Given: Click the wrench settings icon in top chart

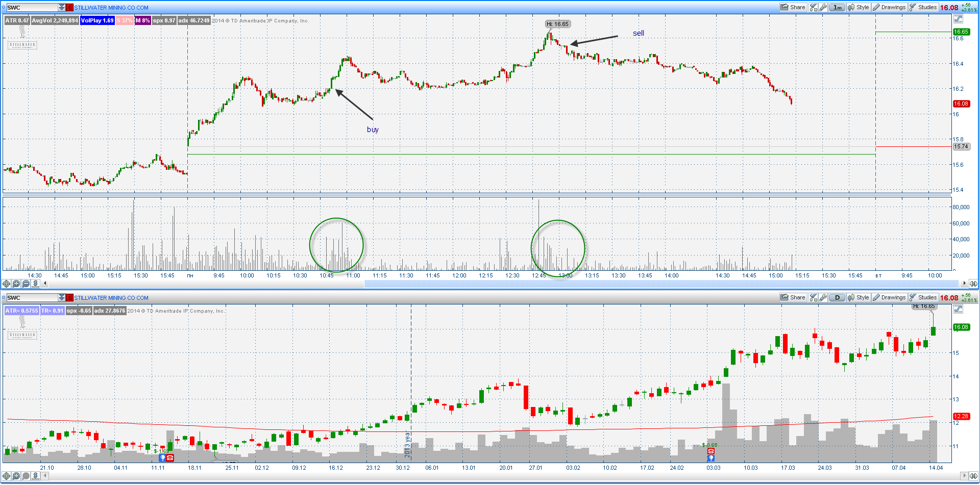Looking at the screenshot, I should click(823, 7).
